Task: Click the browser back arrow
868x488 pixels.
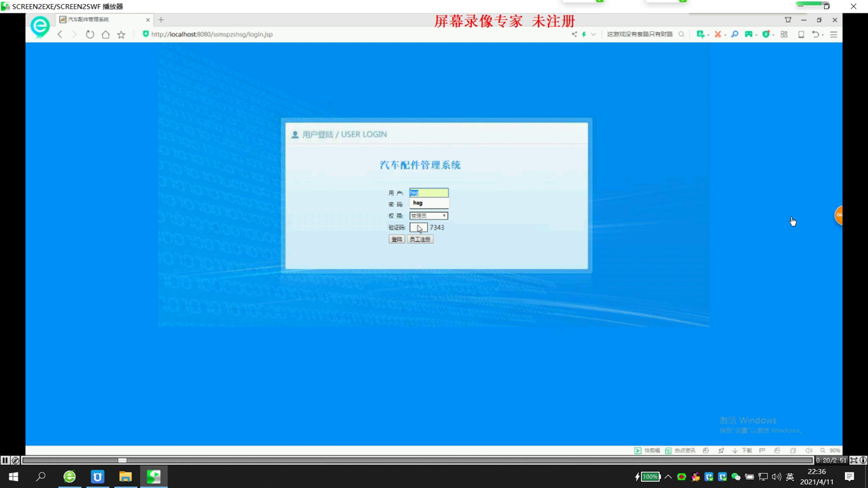Action: pos(60,34)
